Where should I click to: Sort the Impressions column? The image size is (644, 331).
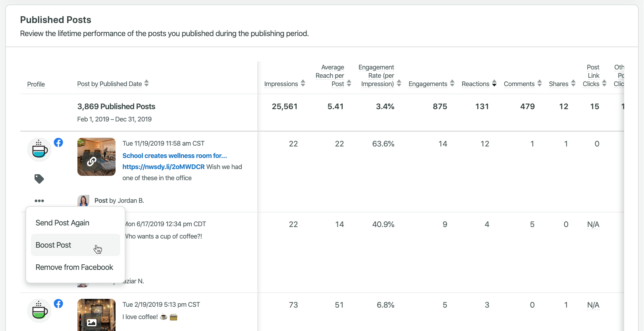[303, 83]
